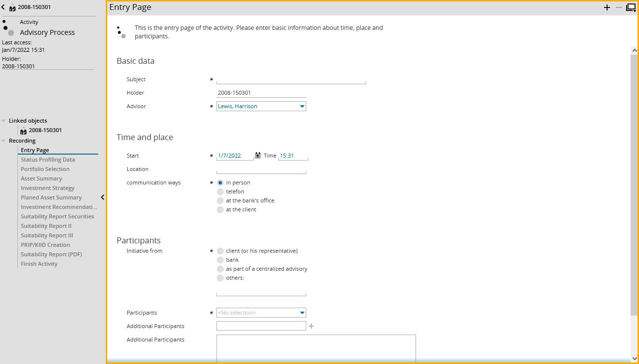Go to Investment Strategy step
This screenshot has height=364, width=639.
(47, 188)
